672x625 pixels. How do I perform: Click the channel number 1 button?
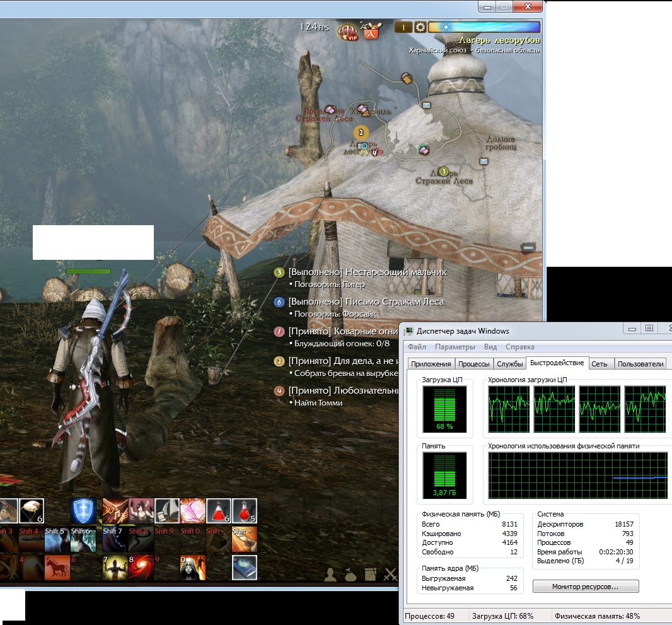pos(403,28)
